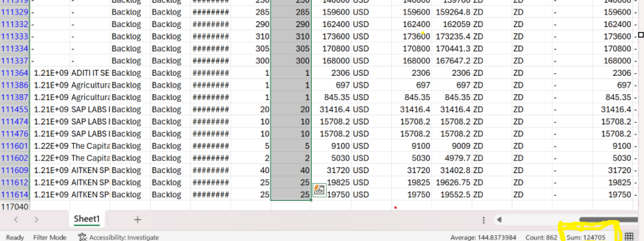
Task: Click the Filter Mode status indicator
Action: 50,237
